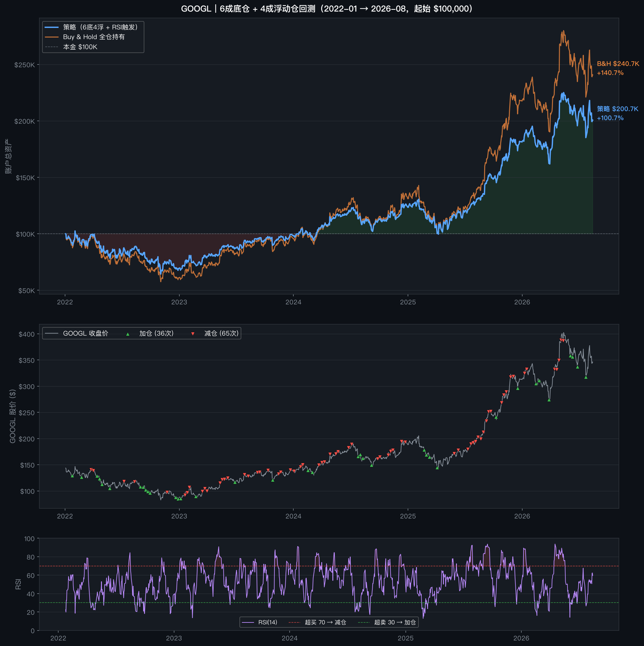Screen dimensions: 644x646
Task: Click the RSI axis tick label 0
Action: 33,631
